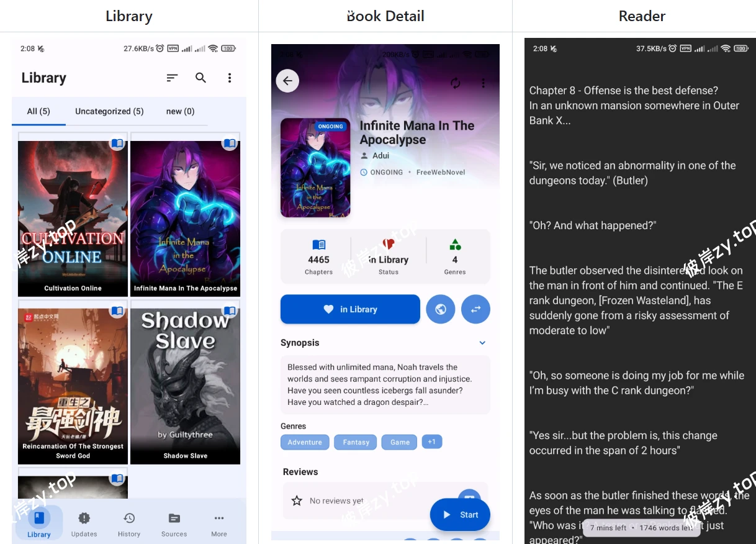Tap the heart under Library Status stat
756x544 pixels.
click(389, 244)
